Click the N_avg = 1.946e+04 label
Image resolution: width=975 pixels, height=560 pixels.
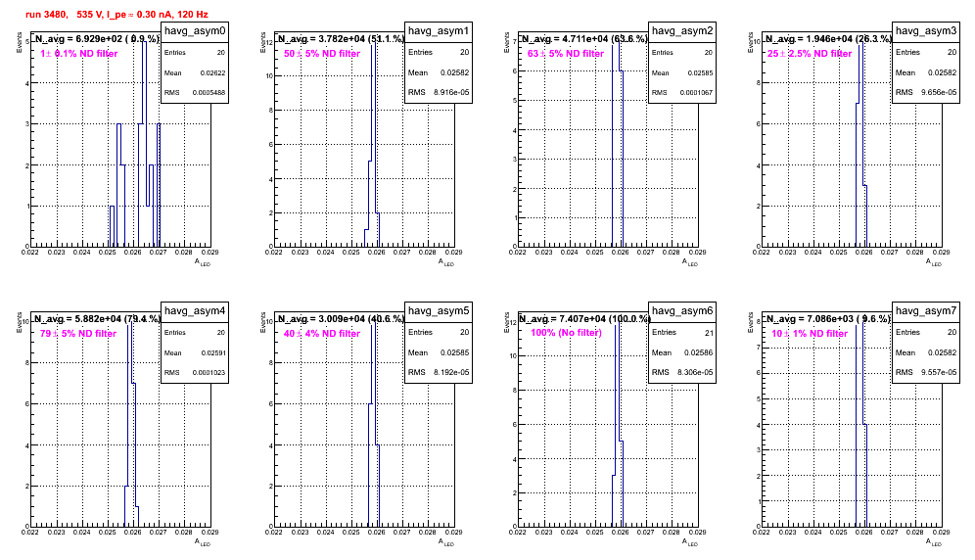828,38
